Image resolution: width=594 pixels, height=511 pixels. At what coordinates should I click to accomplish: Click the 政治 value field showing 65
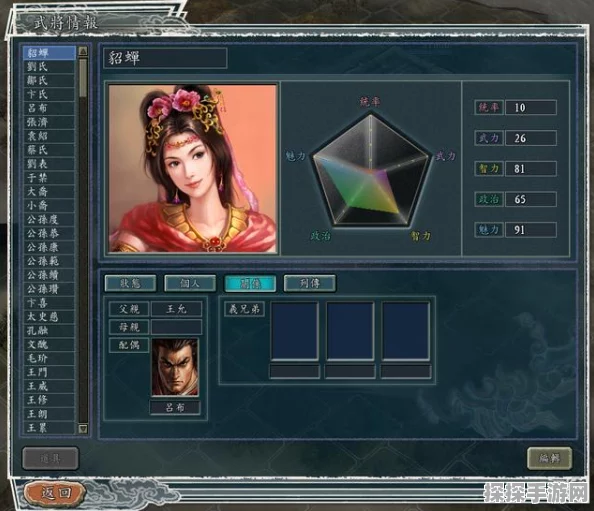pos(531,199)
